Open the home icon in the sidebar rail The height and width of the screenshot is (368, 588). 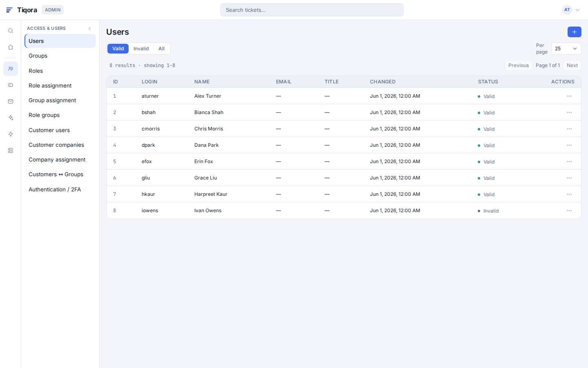click(x=11, y=47)
